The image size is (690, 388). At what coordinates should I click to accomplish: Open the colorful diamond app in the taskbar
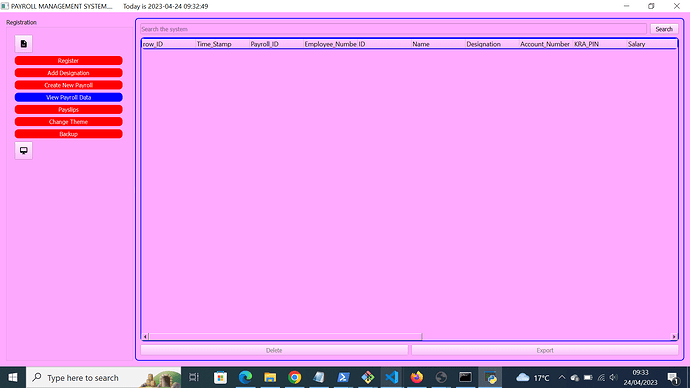click(368, 377)
